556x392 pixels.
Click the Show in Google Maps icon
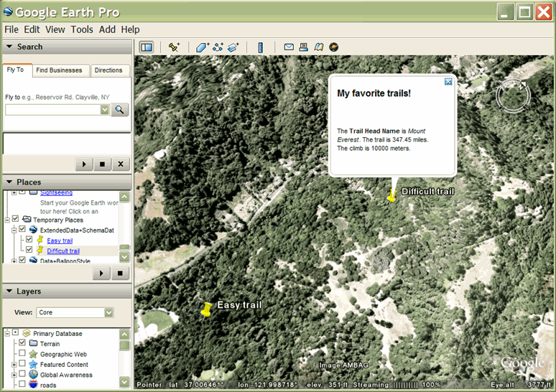click(x=318, y=47)
